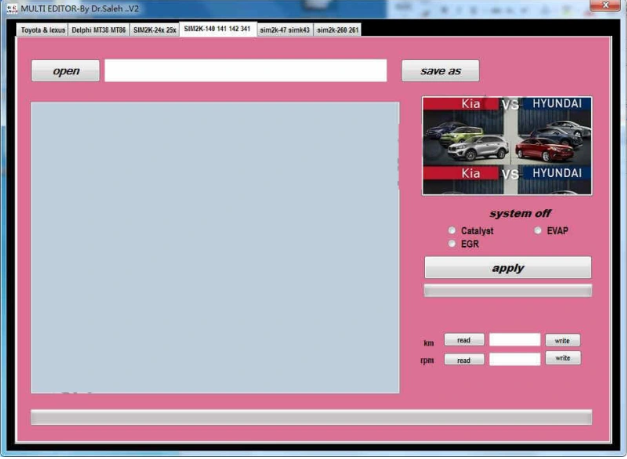Click the file path field beside open
This screenshot has height=459, width=627.
pyautogui.click(x=245, y=71)
